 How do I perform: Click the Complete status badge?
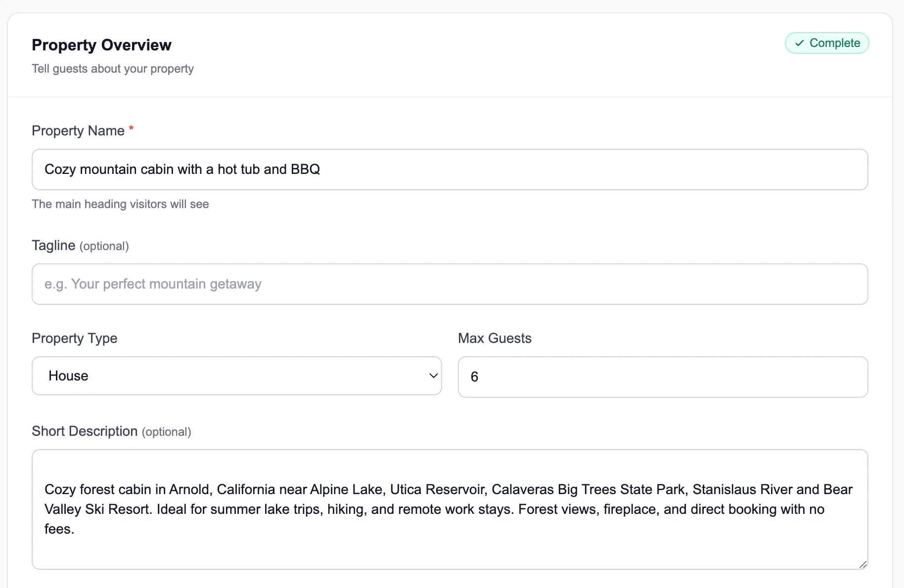(x=827, y=43)
